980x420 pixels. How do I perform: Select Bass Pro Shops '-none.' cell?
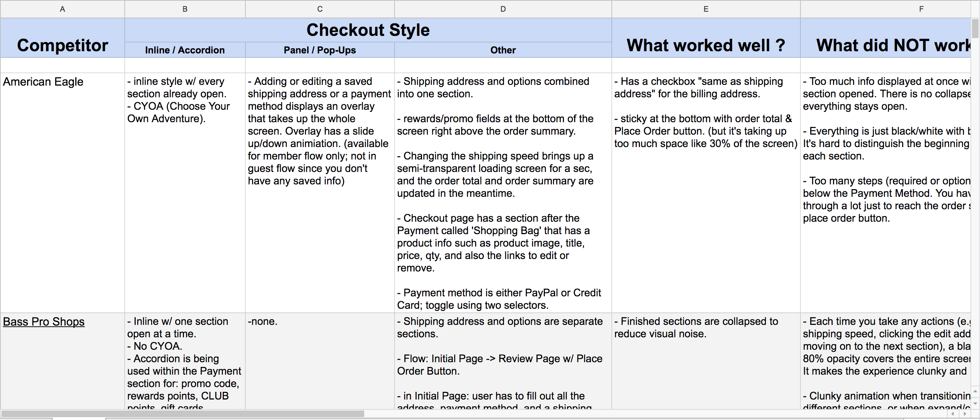320,361
